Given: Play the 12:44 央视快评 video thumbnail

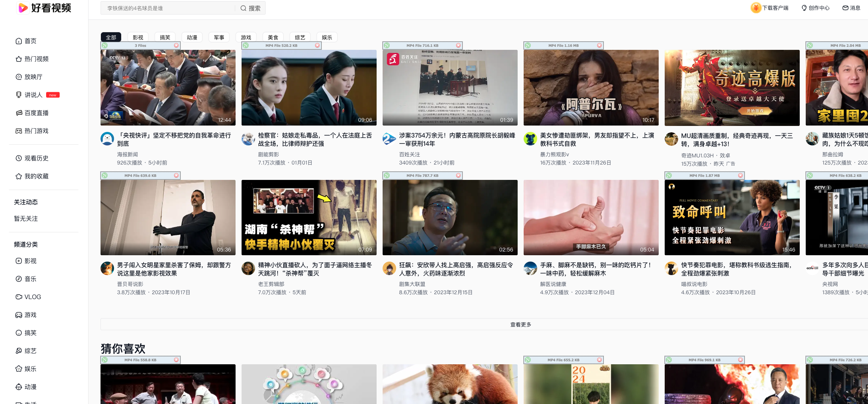Looking at the screenshot, I should coord(168,88).
